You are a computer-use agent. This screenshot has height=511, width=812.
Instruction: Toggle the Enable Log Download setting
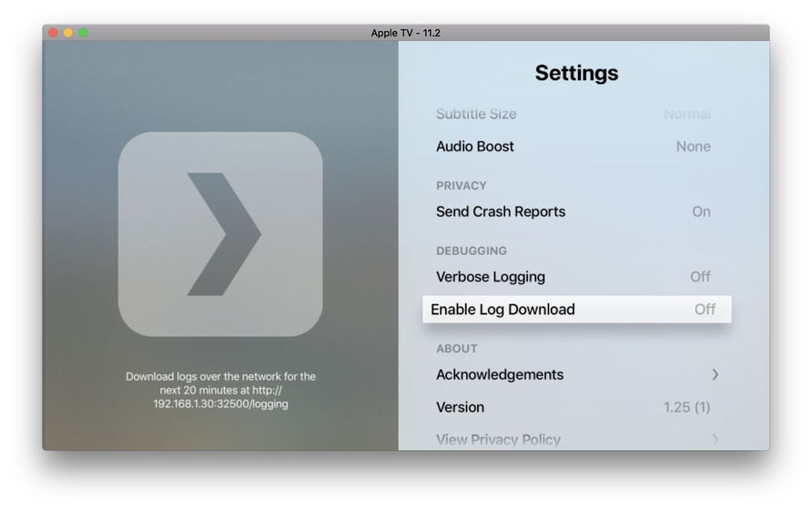(x=577, y=310)
